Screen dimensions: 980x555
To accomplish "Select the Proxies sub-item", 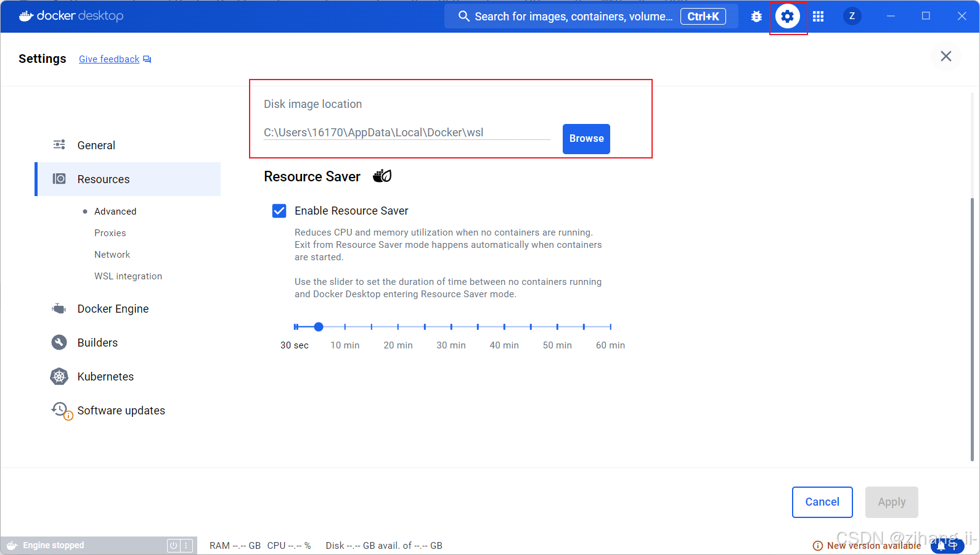I will click(x=110, y=232).
